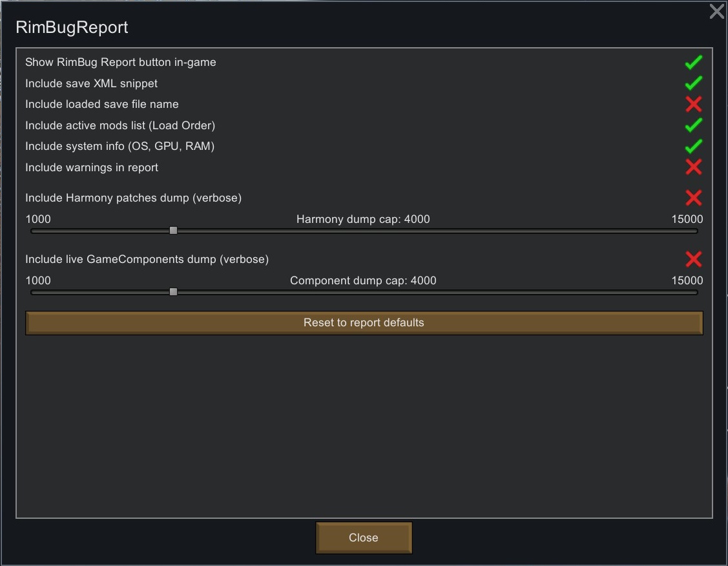Click the 15000 maximum of Component slider

point(687,280)
